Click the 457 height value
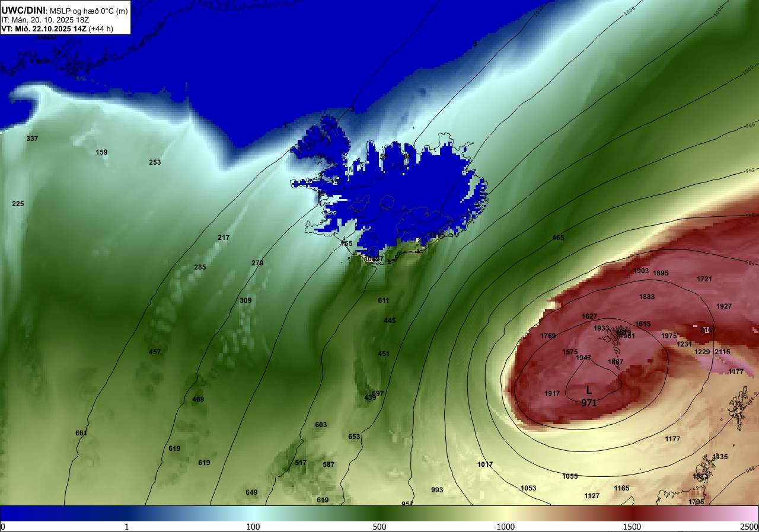 coord(155,352)
